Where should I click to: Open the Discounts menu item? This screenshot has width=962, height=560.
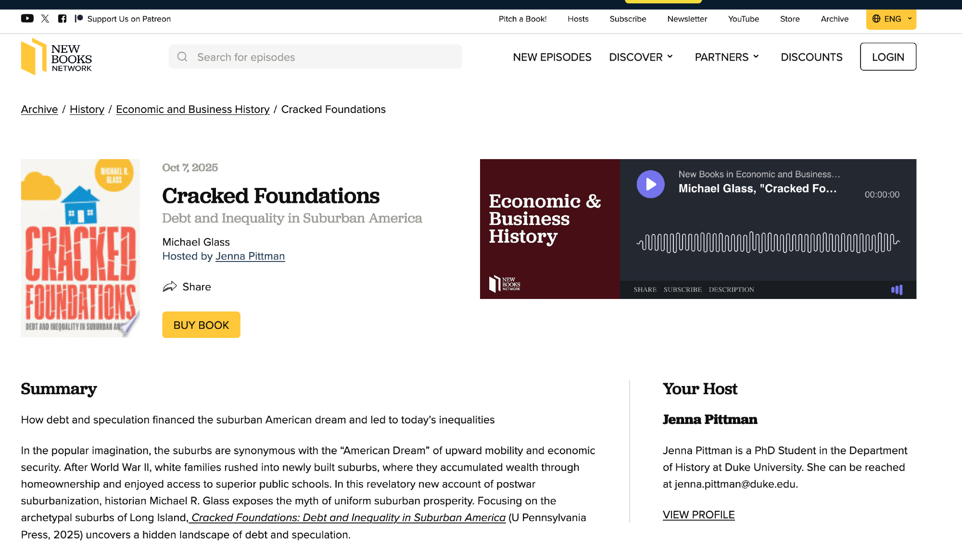tap(811, 57)
